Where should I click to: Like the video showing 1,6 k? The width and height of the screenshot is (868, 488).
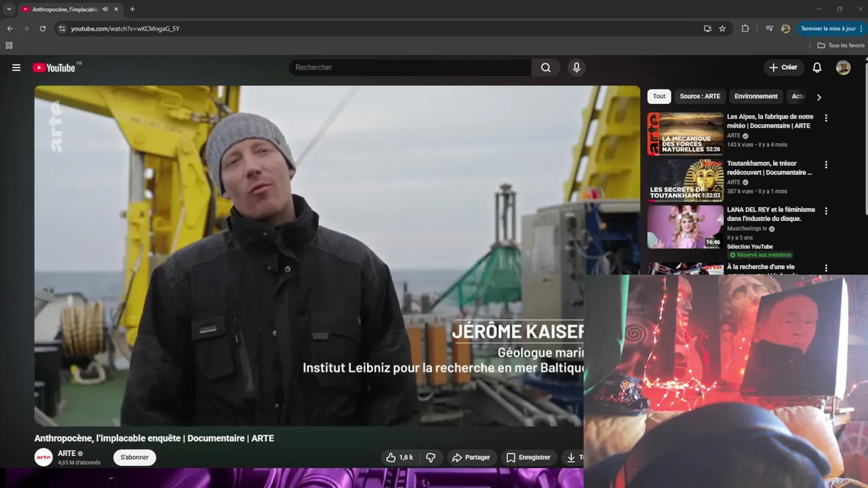click(x=399, y=457)
